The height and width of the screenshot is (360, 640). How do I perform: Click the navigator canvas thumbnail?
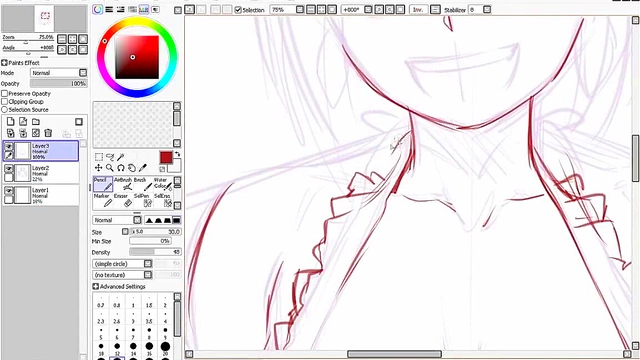[44, 18]
